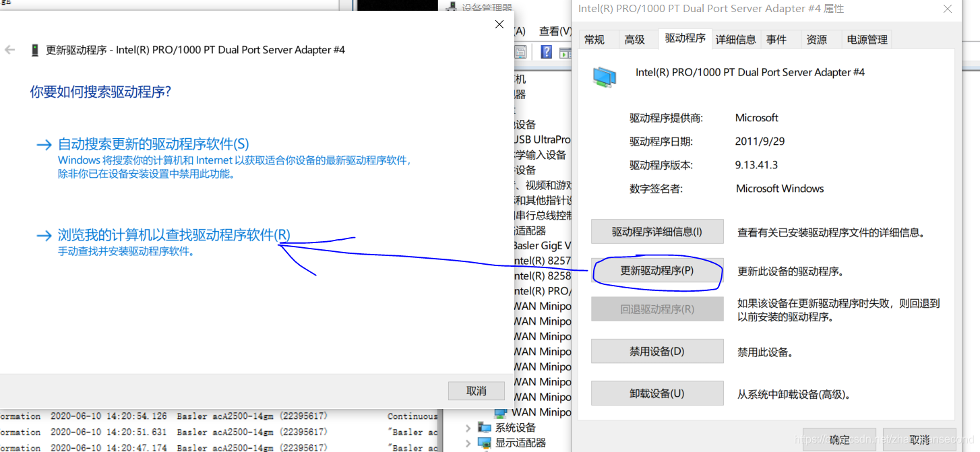Click the adapter name text in the properties dialog
The height and width of the screenshot is (452, 980).
(750, 72)
